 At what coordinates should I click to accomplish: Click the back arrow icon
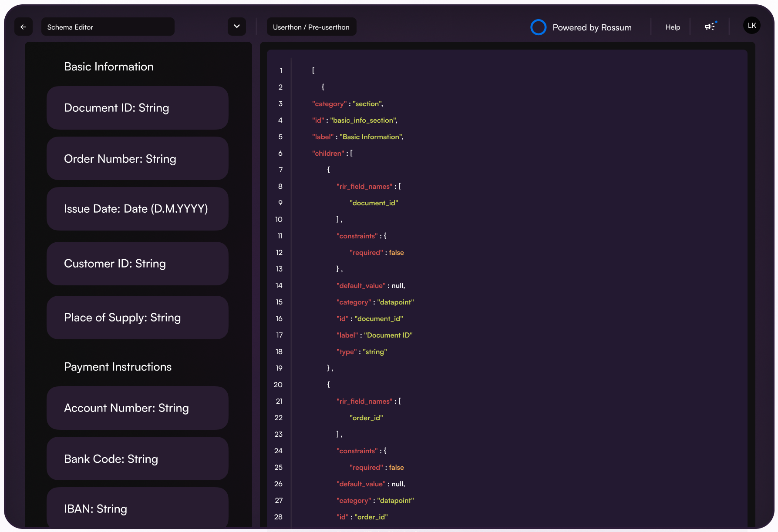(x=24, y=27)
